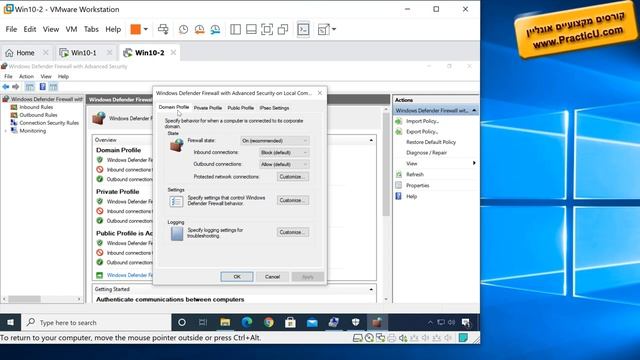Click the MMC back arrow icon
The width and height of the screenshot is (640, 360).
point(6,87)
